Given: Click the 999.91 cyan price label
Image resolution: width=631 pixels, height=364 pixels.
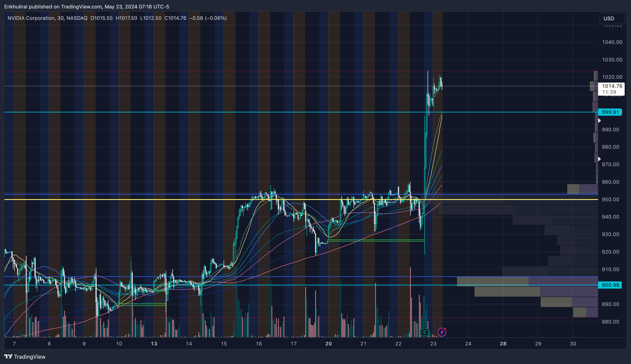Looking at the screenshot, I should pyautogui.click(x=610, y=112).
